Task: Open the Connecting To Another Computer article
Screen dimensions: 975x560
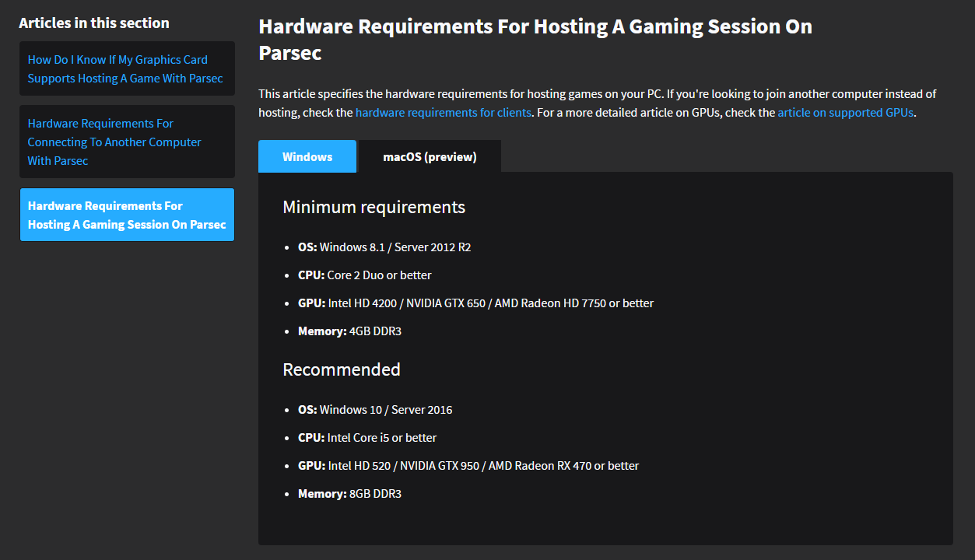Action: point(127,142)
